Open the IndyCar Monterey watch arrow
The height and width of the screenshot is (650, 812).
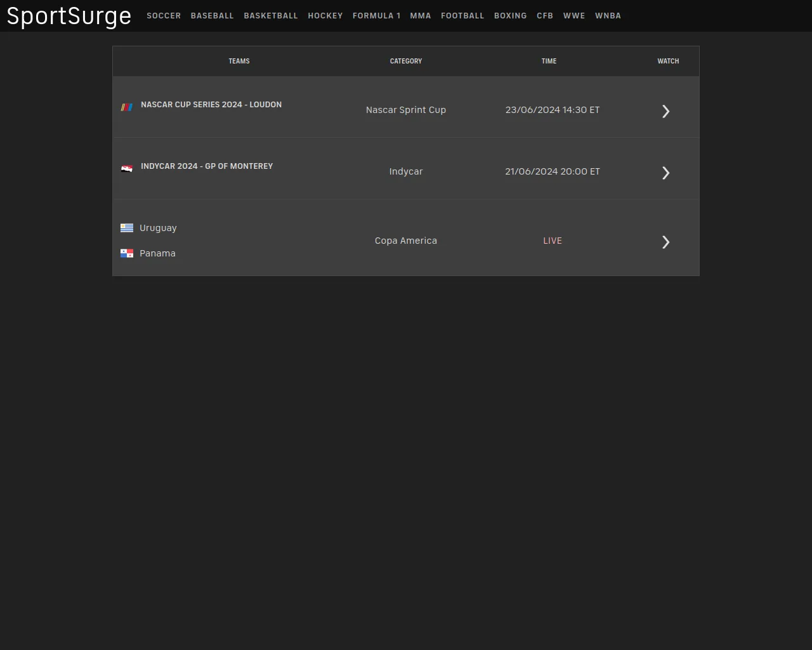click(x=665, y=173)
